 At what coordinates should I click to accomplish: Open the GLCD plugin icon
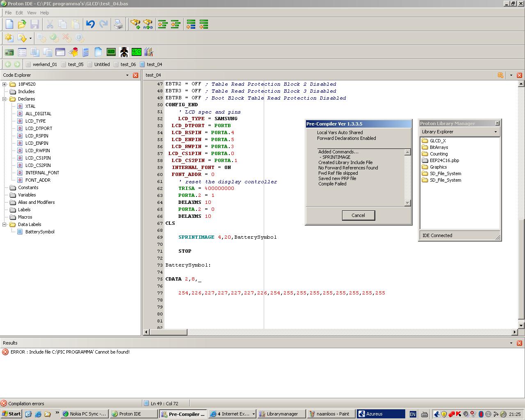pyautogui.click(x=111, y=52)
